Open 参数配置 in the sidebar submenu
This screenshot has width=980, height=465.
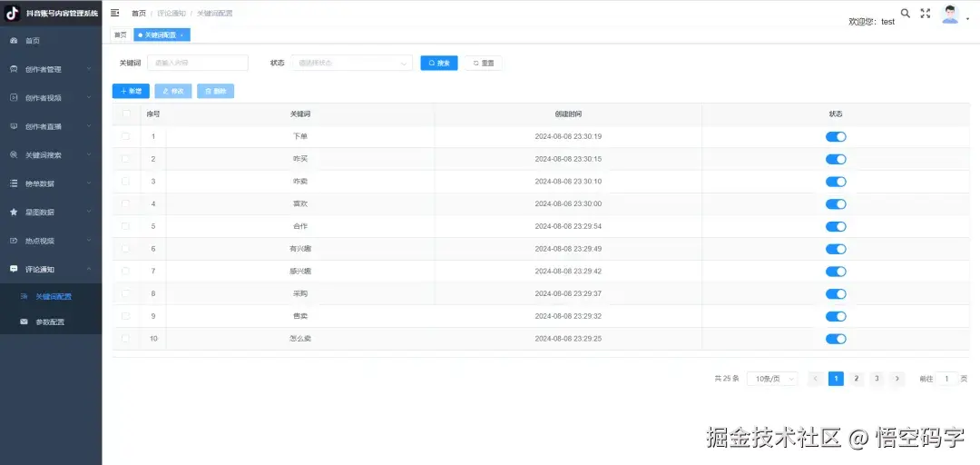click(51, 322)
